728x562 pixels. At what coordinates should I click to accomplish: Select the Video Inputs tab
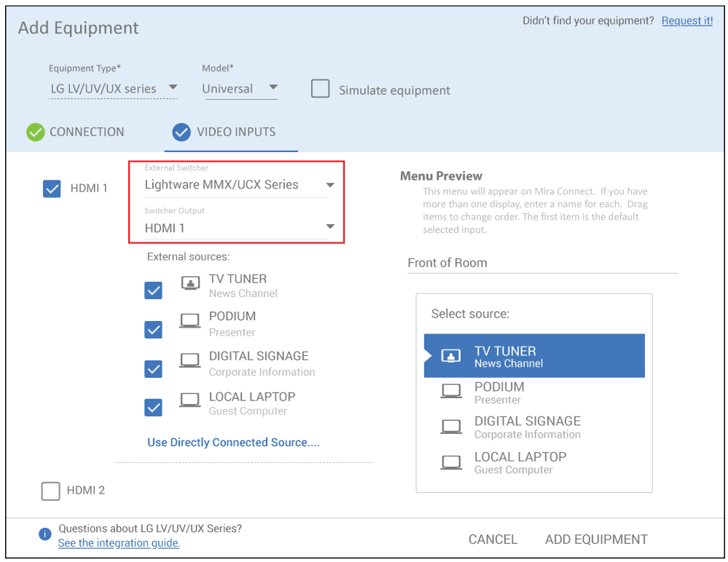(x=235, y=132)
